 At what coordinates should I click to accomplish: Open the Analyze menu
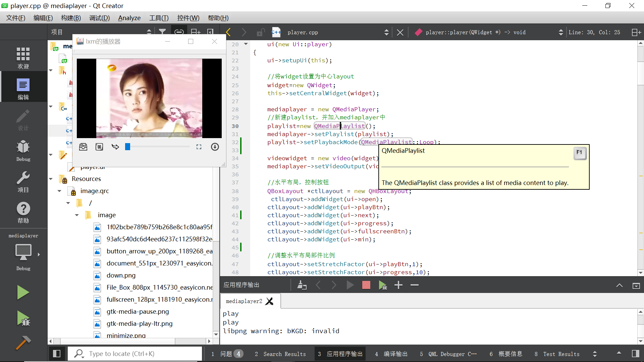129,18
